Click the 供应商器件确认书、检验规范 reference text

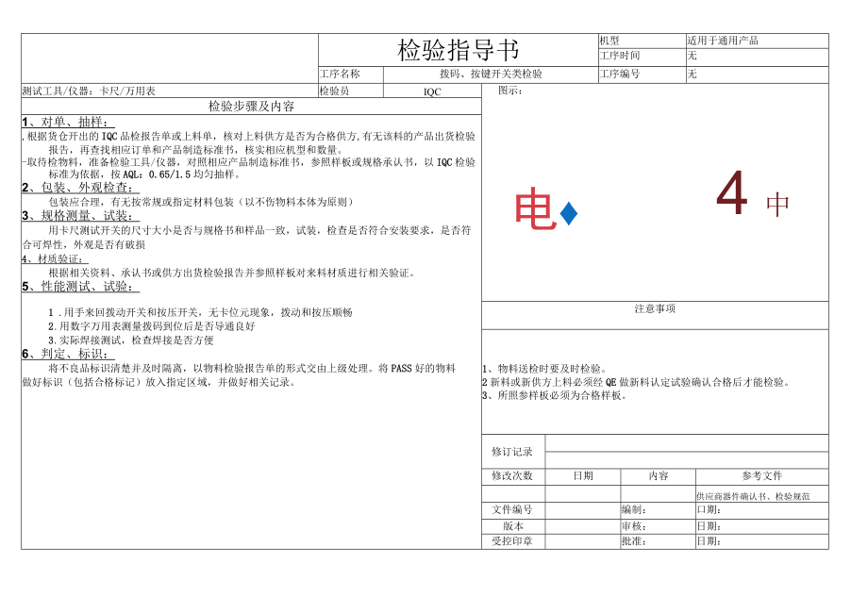tap(755, 497)
